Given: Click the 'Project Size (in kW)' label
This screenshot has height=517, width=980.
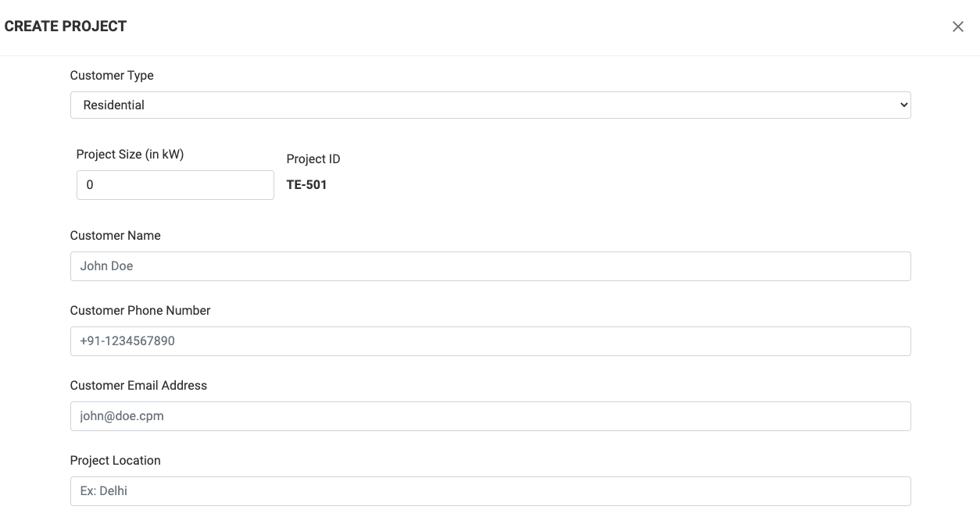Looking at the screenshot, I should point(130,155).
